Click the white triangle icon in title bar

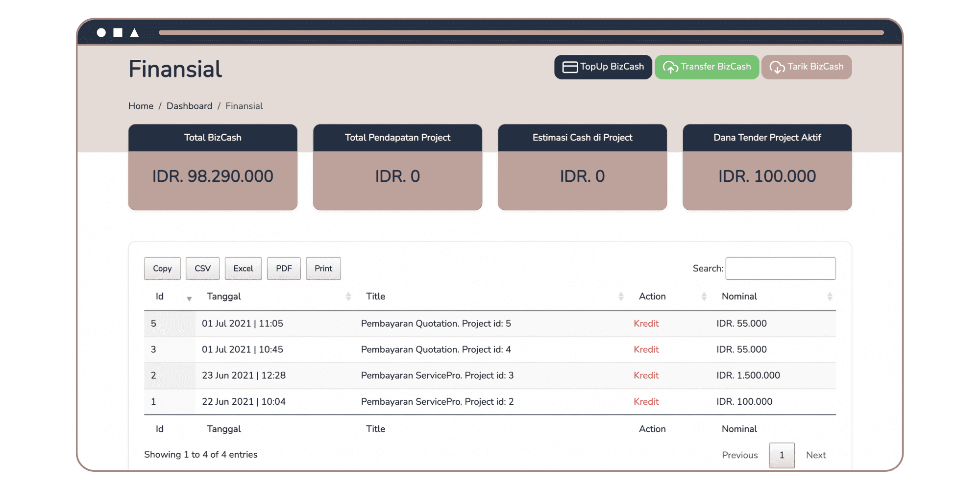(134, 33)
